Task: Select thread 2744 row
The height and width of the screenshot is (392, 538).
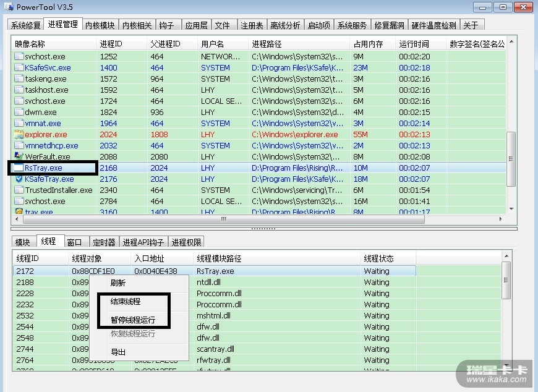Action: coord(257,349)
